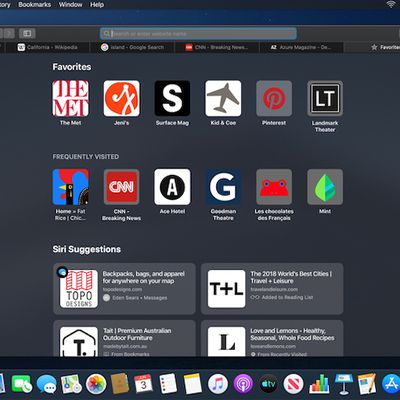Open Ace Hotel tile

click(x=172, y=187)
